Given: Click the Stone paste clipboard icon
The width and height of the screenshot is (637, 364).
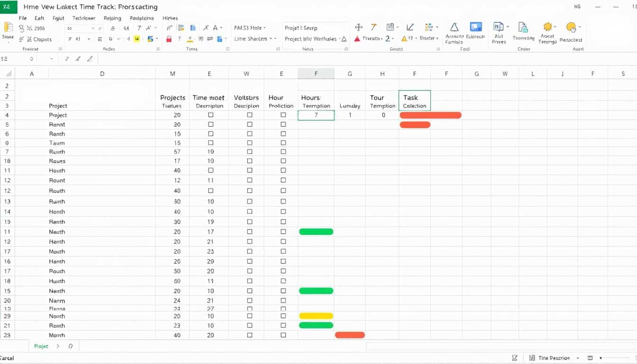Looking at the screenshot, I should [8, 27].
